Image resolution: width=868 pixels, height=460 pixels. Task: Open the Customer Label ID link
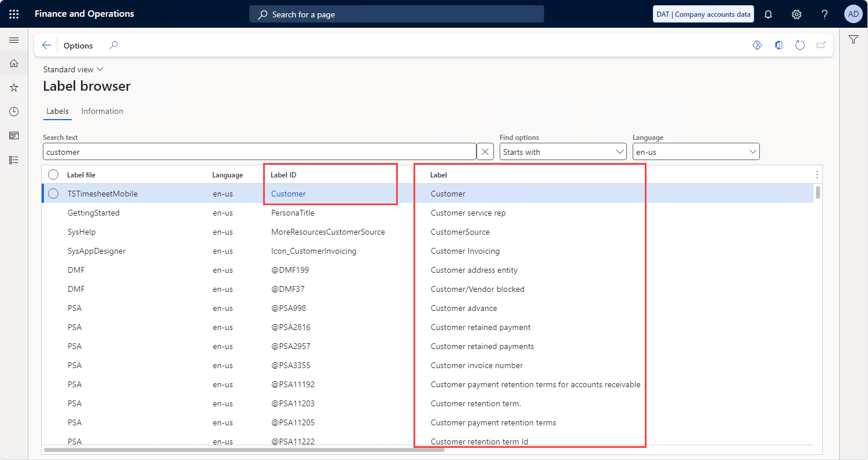tap(289, 194)
